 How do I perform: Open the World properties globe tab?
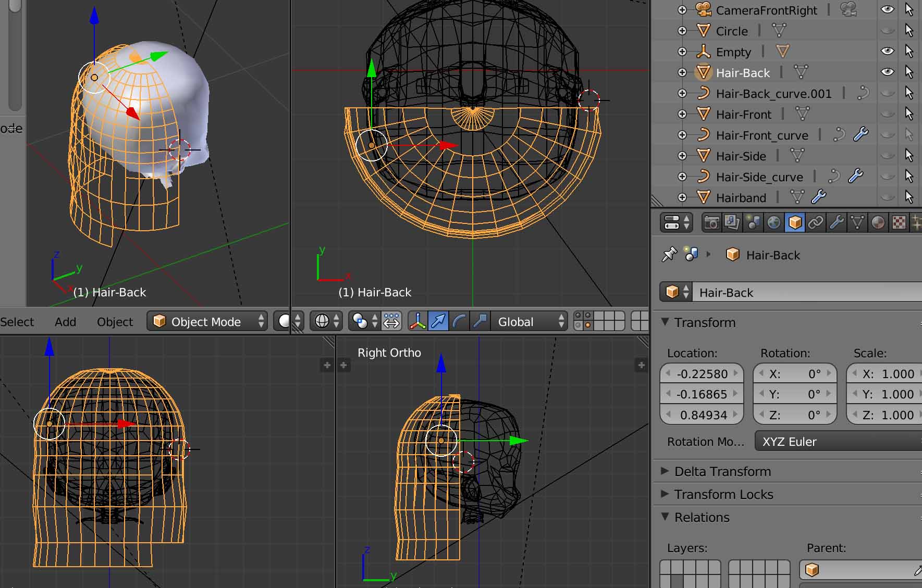(x=774, y=223)
